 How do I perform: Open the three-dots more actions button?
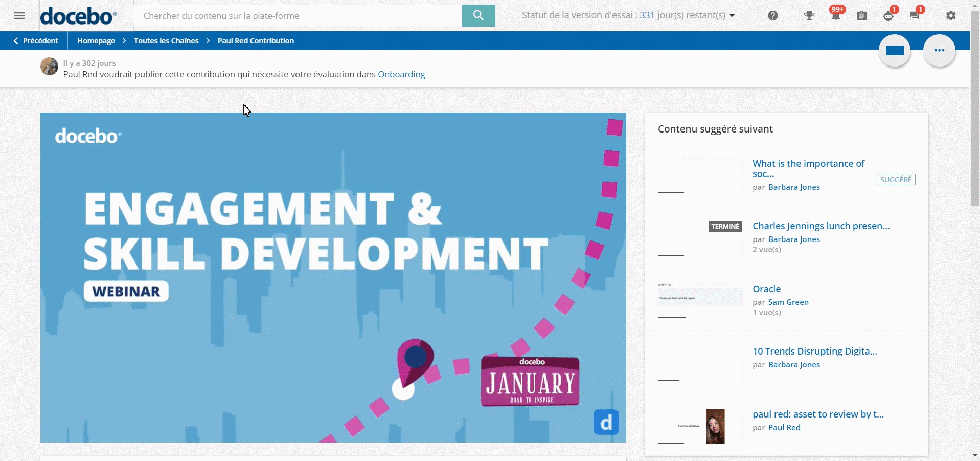coord(939,50)
